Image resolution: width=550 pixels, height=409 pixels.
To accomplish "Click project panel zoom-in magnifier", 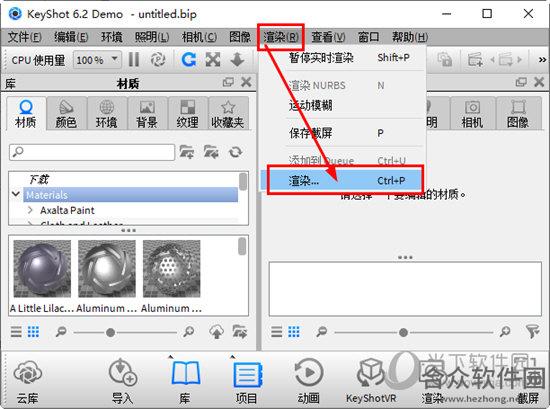I will tap(505, 331).
